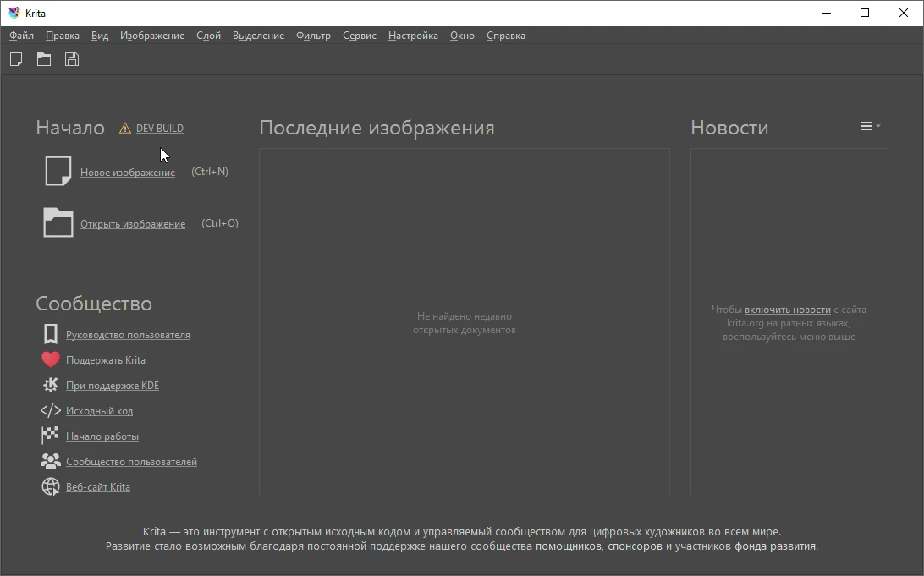Open the Настройка menu
Screen dimensions: 924x576
pos(413,36)
